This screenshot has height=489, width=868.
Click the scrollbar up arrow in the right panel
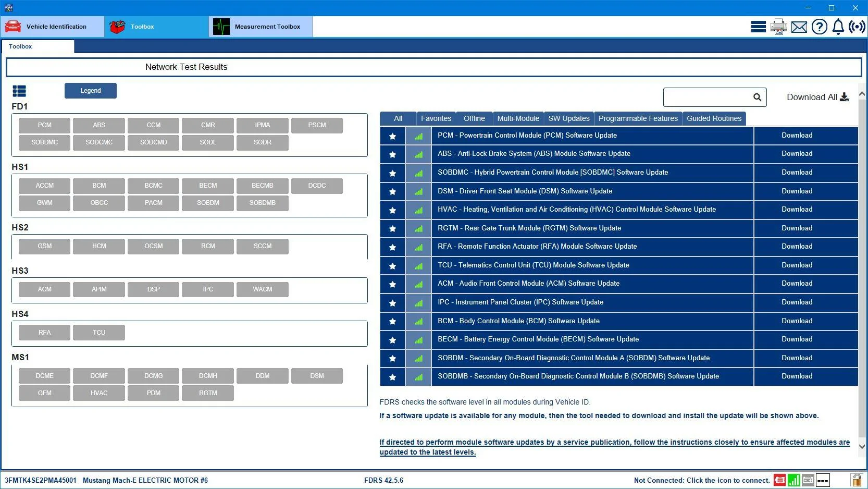pos(862,94)
